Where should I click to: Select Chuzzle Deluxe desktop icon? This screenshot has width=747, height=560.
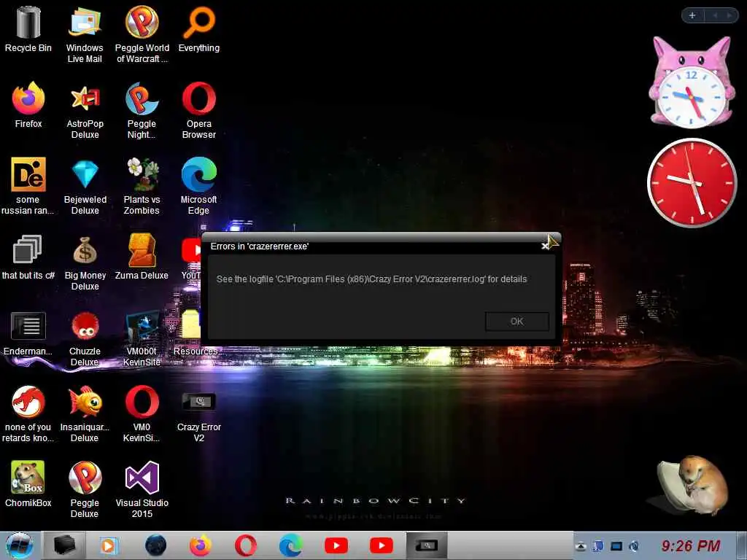[85, 338]
